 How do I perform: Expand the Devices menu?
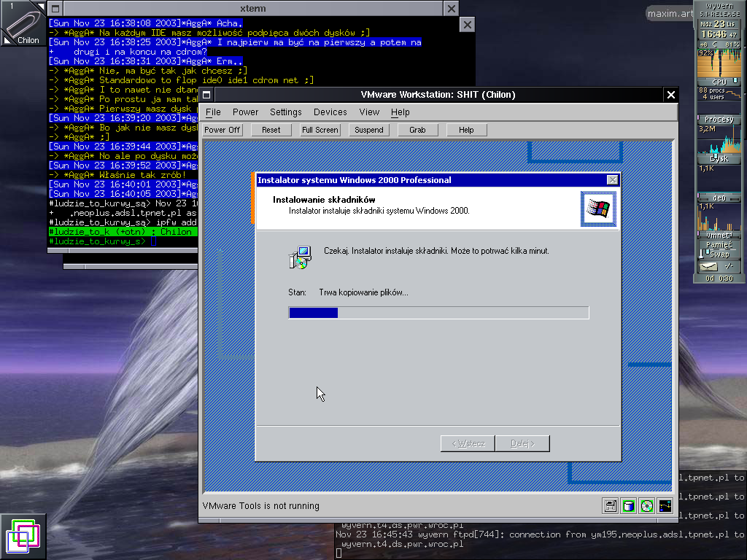(330, 112)
